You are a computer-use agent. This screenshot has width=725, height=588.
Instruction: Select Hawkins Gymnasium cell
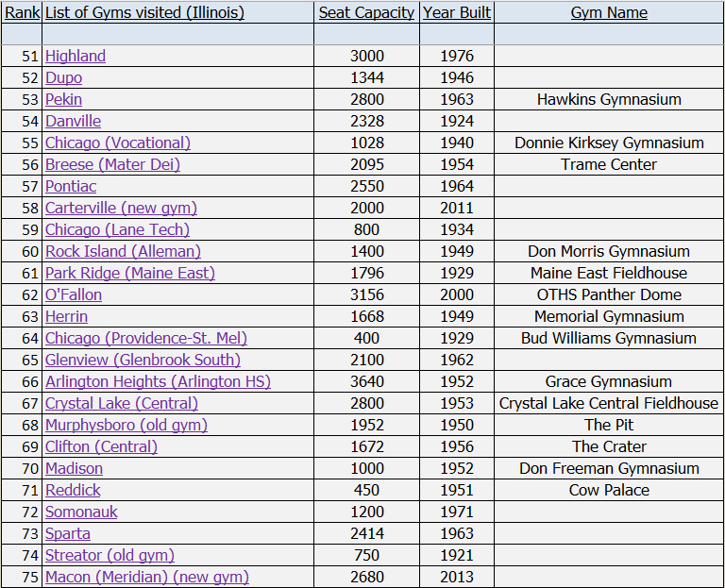point(609,99)
